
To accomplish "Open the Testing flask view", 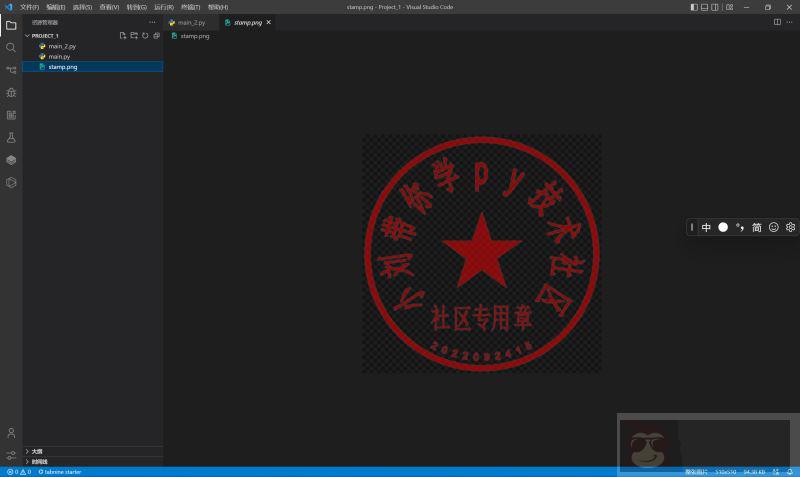I will click(11, 137).
